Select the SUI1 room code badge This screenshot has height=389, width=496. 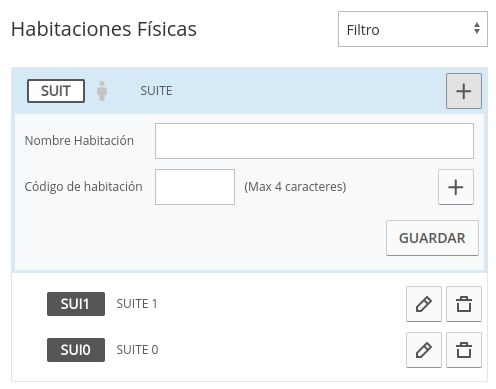[x=76, y=304]
